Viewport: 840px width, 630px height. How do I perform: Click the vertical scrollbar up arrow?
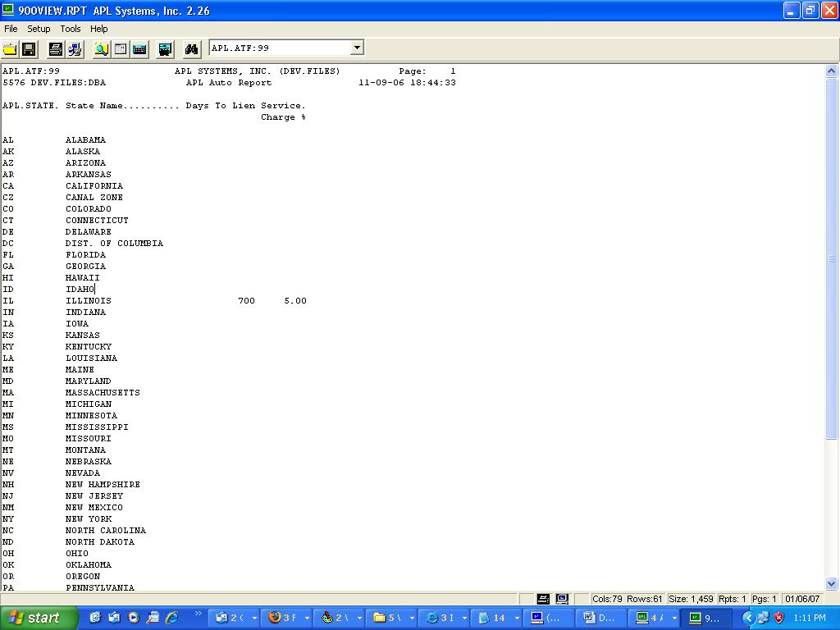[832, 71]
